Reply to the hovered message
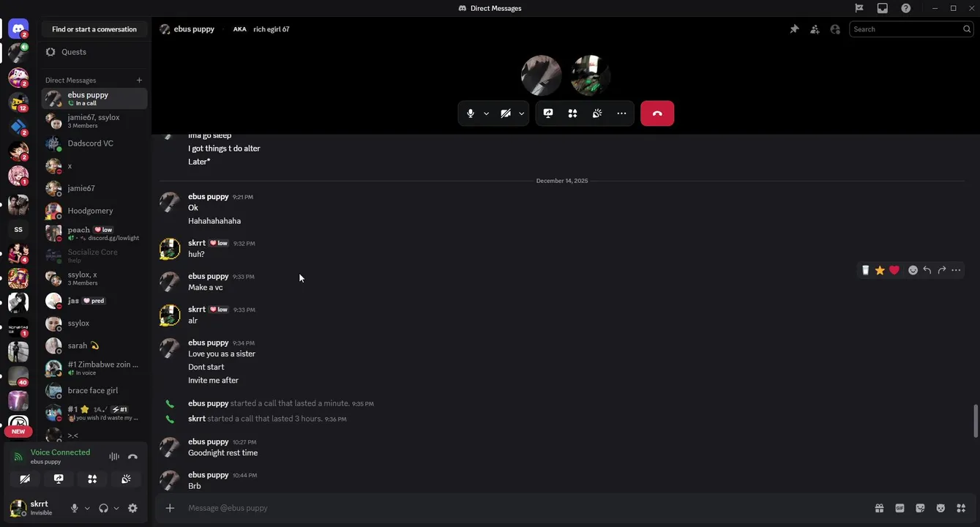The image size is (980, 527). click(x=927, y=270)
